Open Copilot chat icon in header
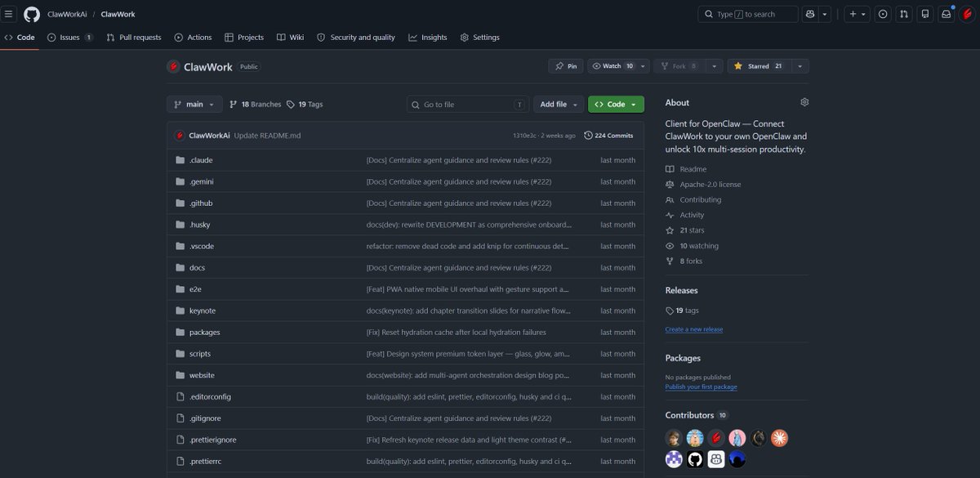 coord(809,14)
